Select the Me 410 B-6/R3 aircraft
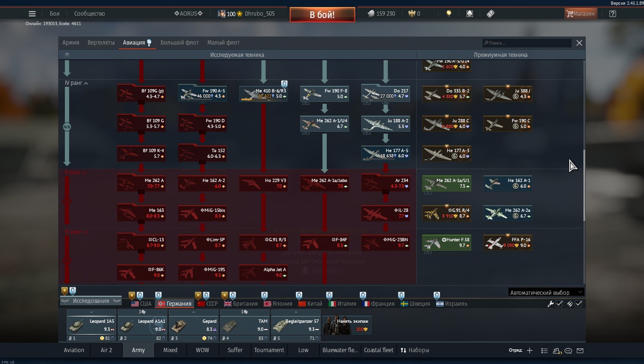This screenshot has height=364, width=644. coord(263,93)
